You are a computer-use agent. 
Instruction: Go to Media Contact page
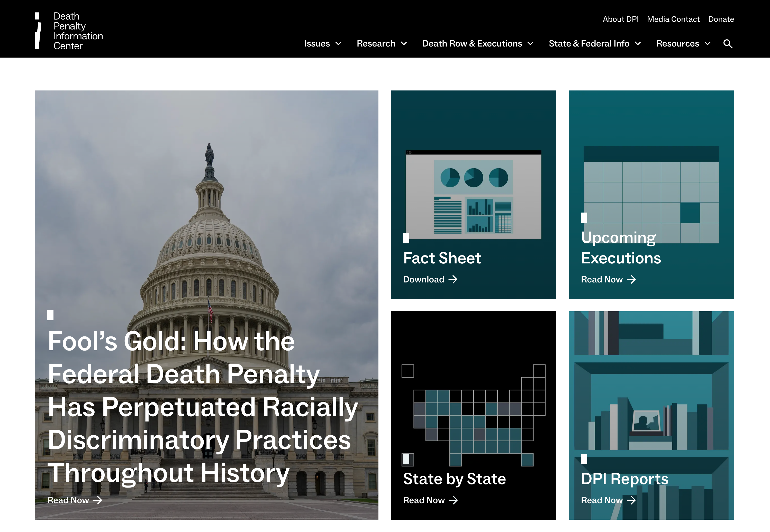(x=673, y=19)
